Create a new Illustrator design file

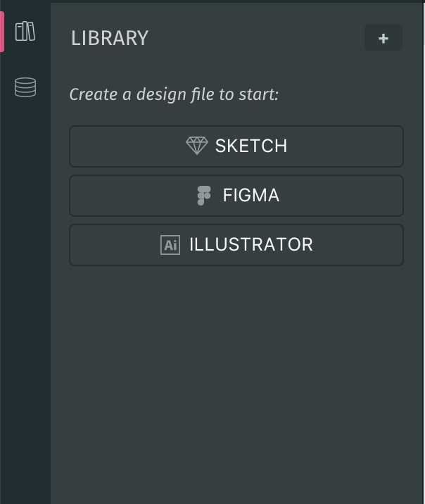point(236,245)
